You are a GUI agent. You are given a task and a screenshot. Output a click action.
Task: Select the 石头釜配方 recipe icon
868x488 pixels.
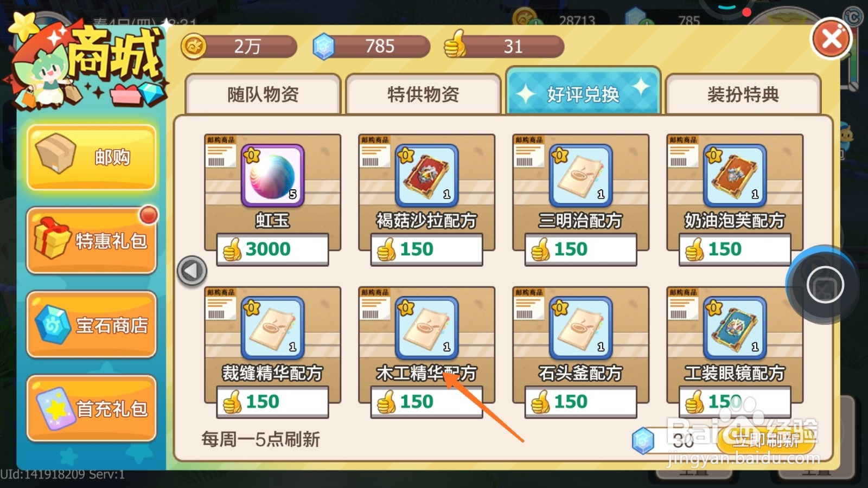coord(580,328)
